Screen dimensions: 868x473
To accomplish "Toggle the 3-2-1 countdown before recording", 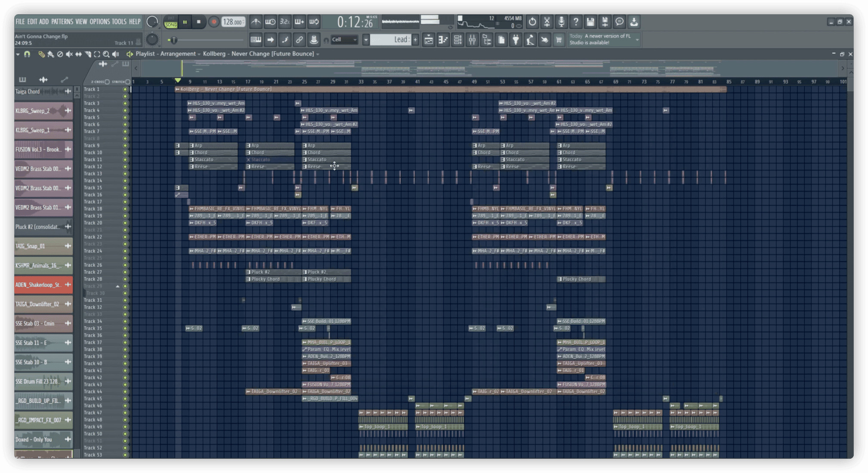I will 285,21.
